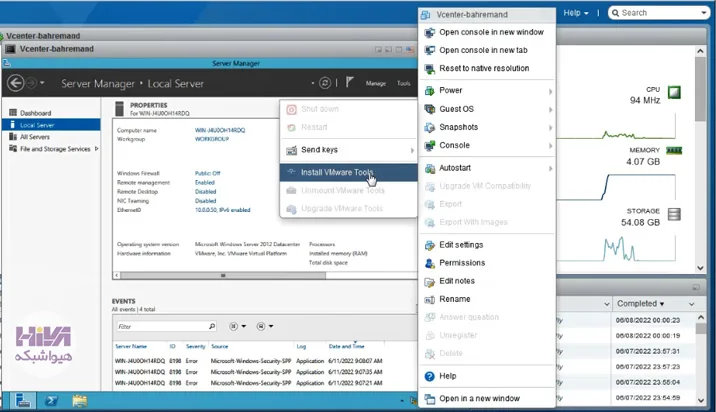
Task: Click the Windows Firewall Public: Off link
Action: (207, 173)
